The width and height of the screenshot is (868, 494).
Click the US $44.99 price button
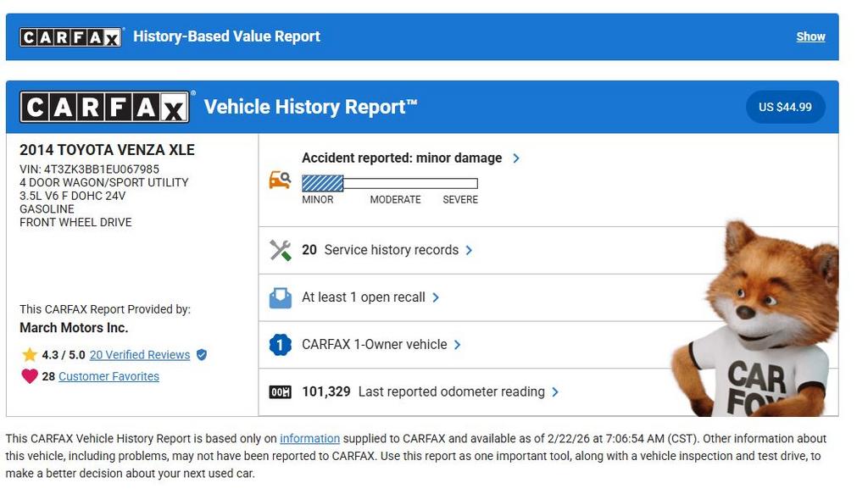coord(785,107)
